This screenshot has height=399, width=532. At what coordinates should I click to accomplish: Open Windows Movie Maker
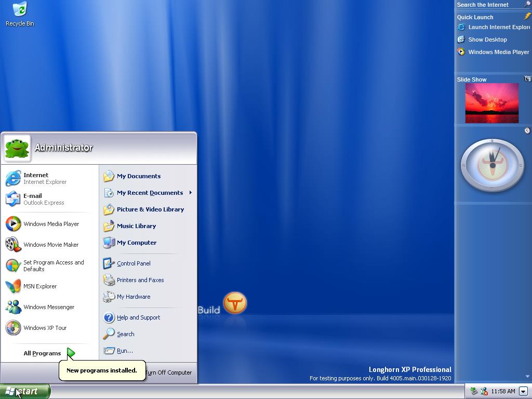(x=42, y=245)
